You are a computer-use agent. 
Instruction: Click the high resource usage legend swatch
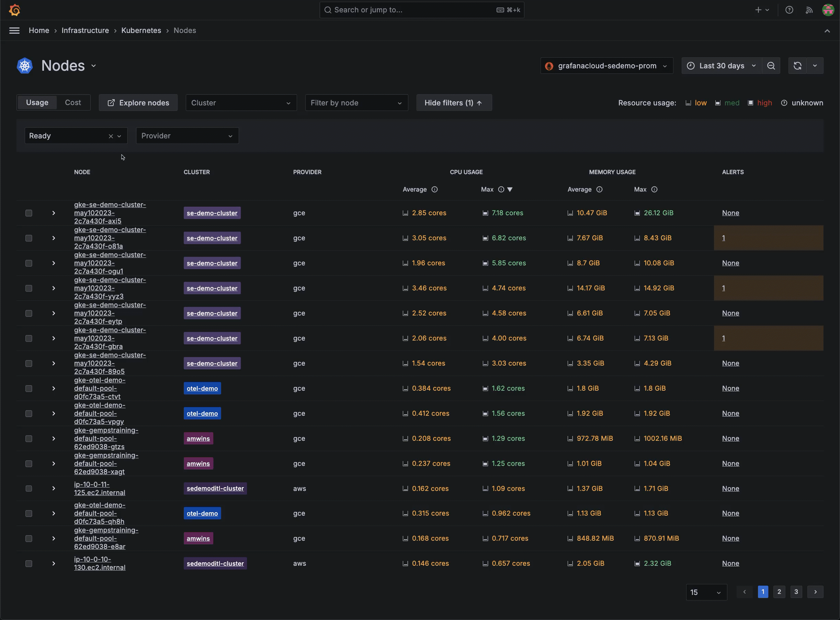[x=751, y=102]
